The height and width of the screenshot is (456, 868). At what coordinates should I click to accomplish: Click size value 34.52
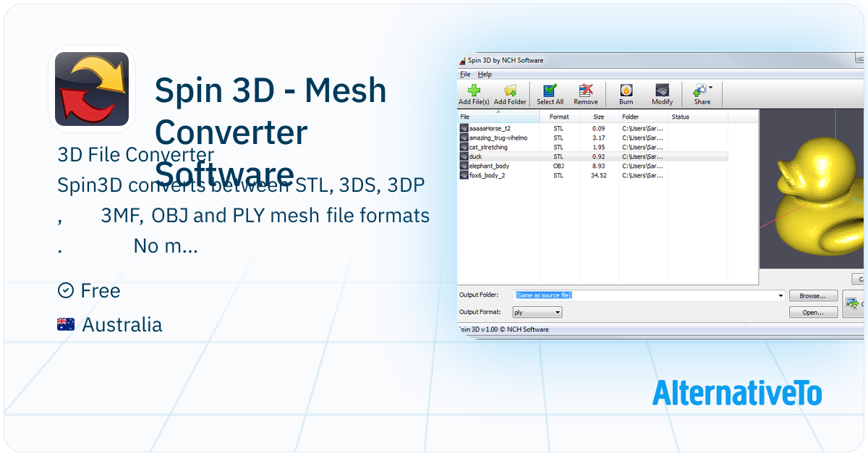click(x=598, y=175)
